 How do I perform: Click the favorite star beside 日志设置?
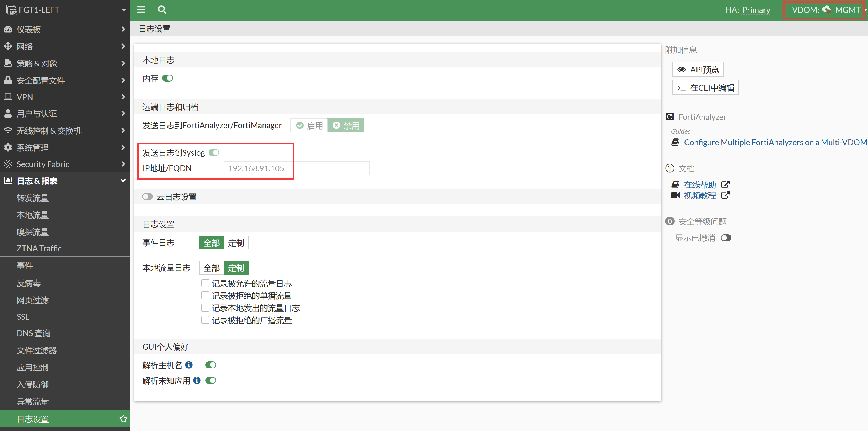point(123,418)
